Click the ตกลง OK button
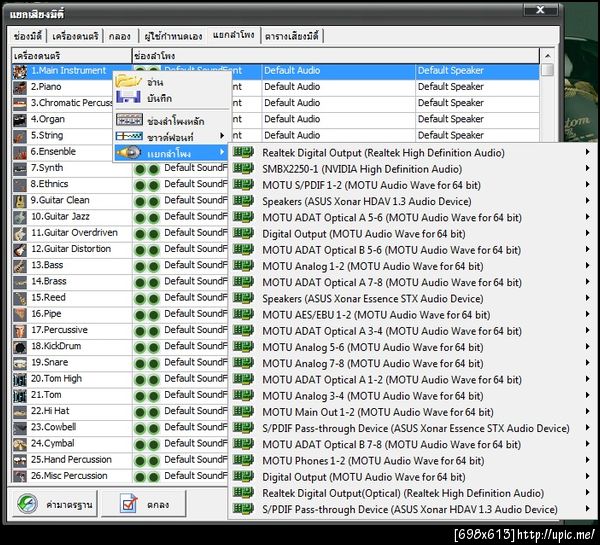This screenshot has height=545, width=600. click(x=144, y=504)
